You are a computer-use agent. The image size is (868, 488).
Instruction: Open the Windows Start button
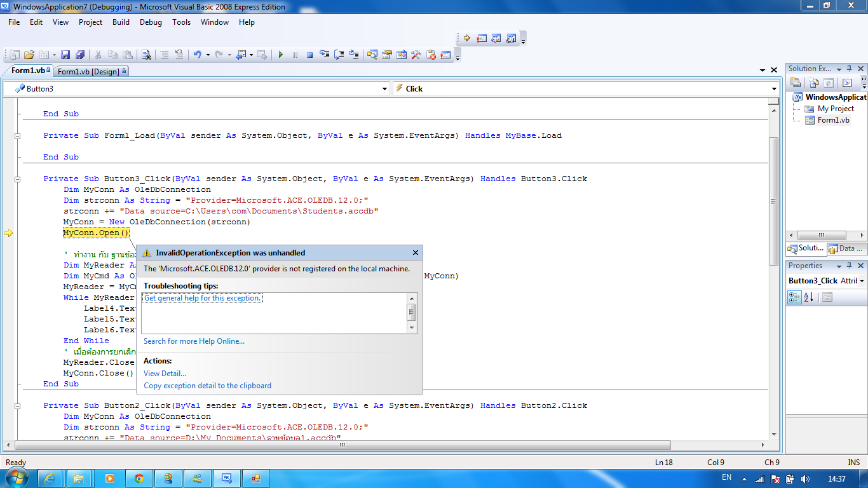pos(18,478)
